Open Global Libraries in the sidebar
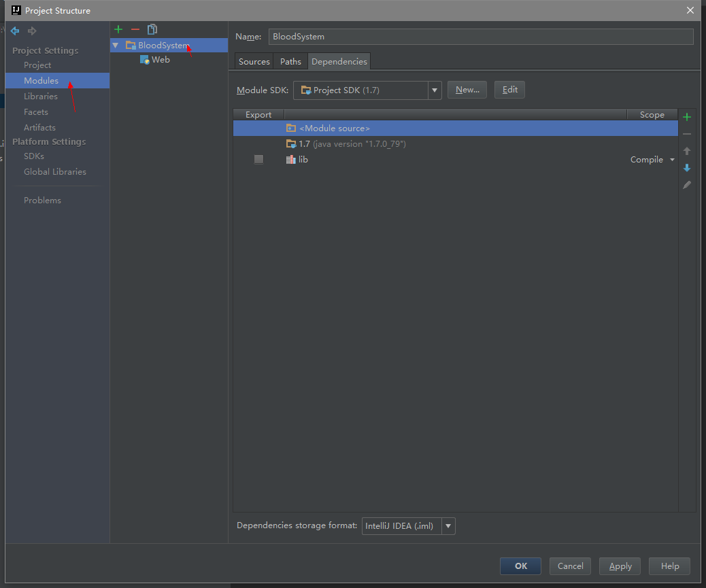 pos(55,172)
